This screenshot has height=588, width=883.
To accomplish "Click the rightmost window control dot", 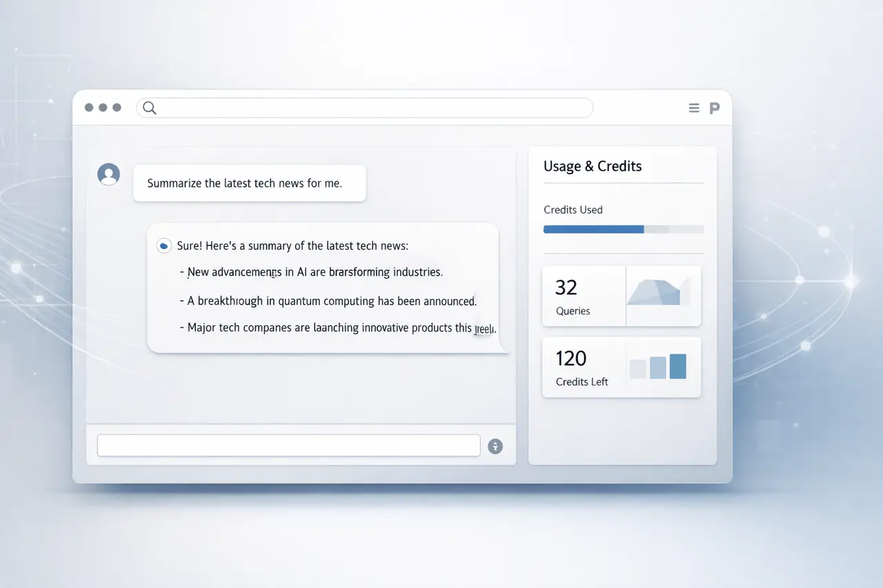I will pos(116,108).
